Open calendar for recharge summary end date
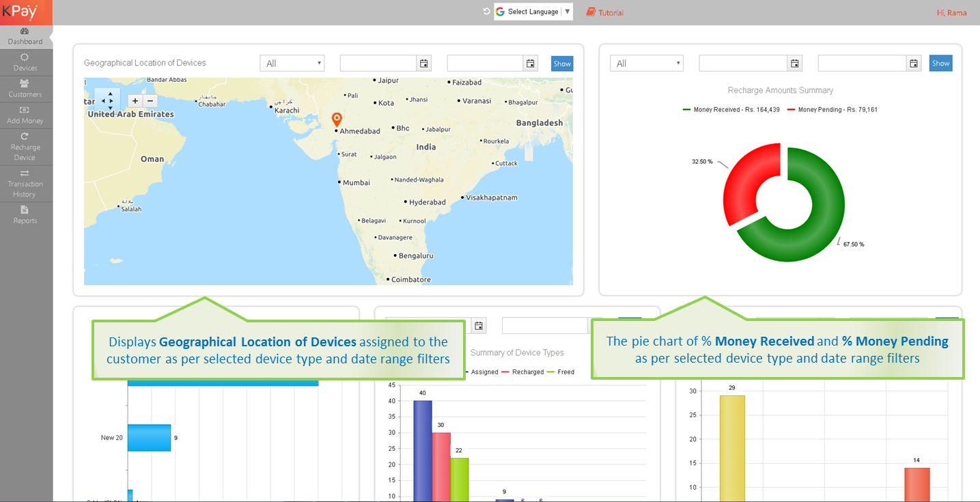Screen dimensions: 980x502 914,64
